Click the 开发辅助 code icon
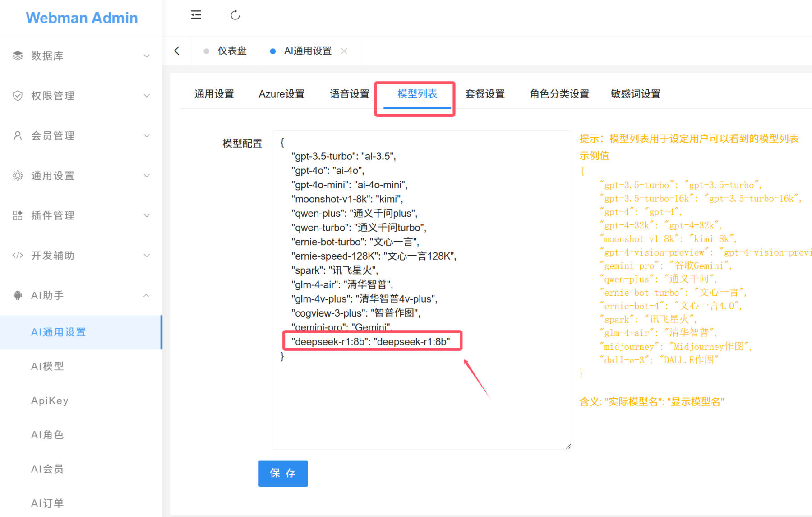Screen dimensions: 812x517 point(18,256)
